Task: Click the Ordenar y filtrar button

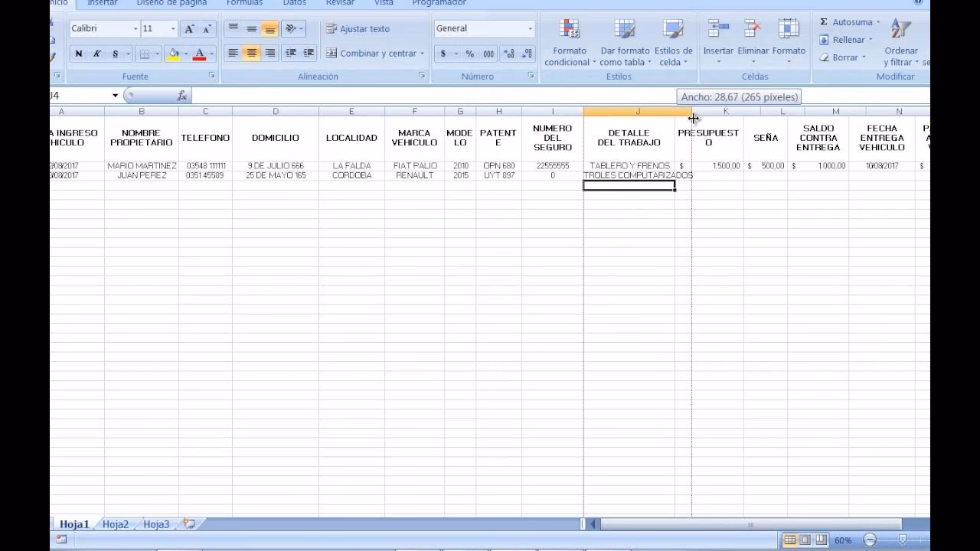Action: click(900, 42)
